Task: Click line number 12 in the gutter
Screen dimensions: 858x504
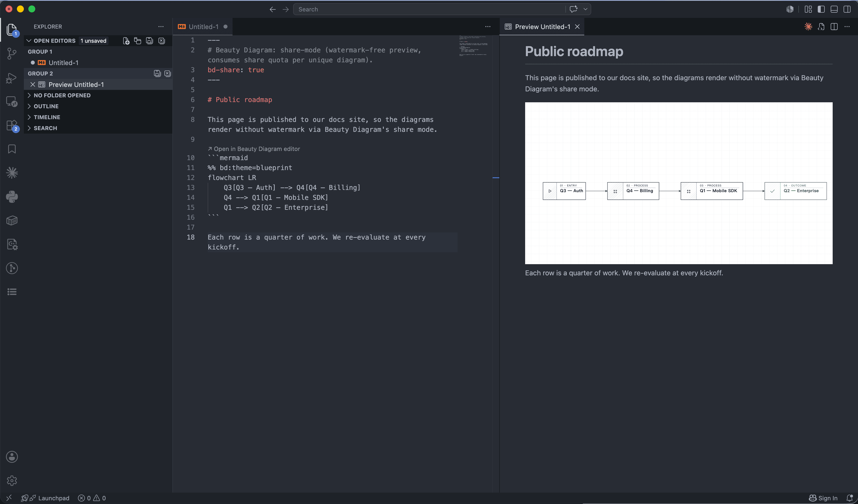Action: click(x=191, y=178)
